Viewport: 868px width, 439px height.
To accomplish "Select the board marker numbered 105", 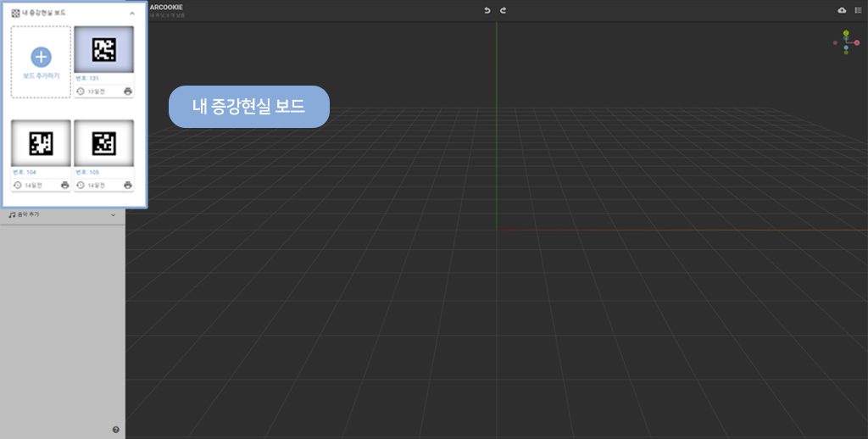I will [103, 143].
